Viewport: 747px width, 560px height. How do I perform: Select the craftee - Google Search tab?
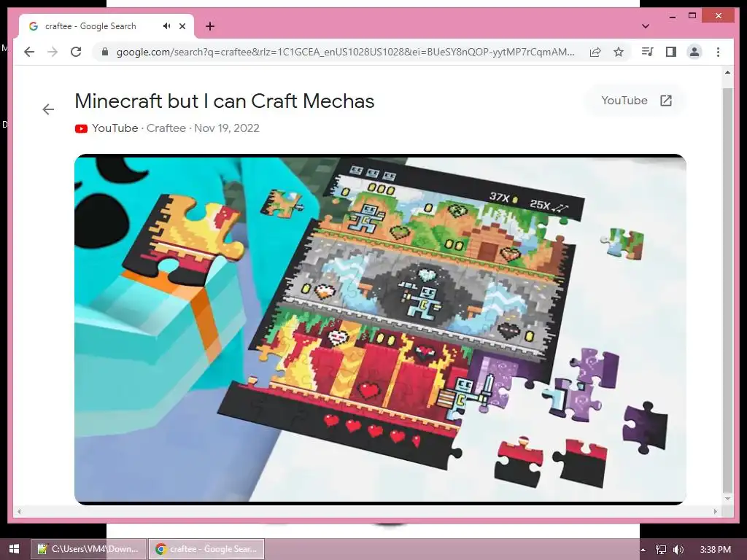[107, 26]
